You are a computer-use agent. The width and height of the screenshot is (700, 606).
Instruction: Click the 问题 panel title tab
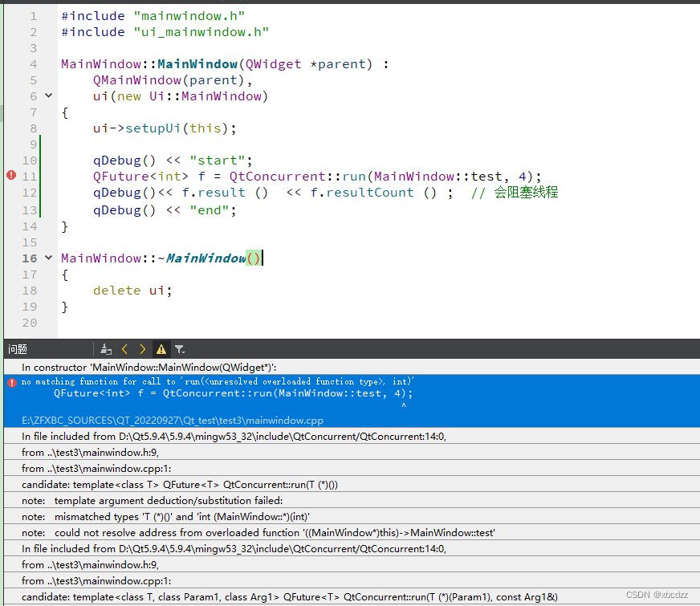tap(17, 348)
